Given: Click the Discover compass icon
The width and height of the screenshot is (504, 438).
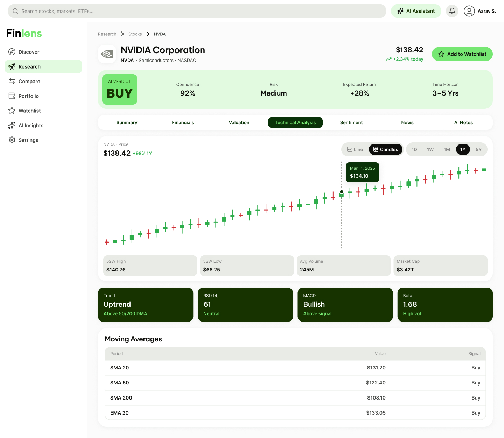Looking at the screenshot, I should [x=12, y=52].
